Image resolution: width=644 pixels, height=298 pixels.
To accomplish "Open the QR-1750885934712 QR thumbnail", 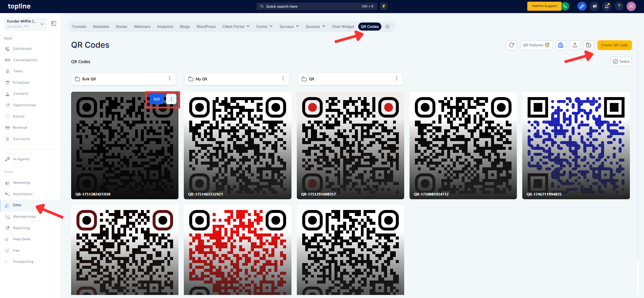I will (x=463, y=145).
